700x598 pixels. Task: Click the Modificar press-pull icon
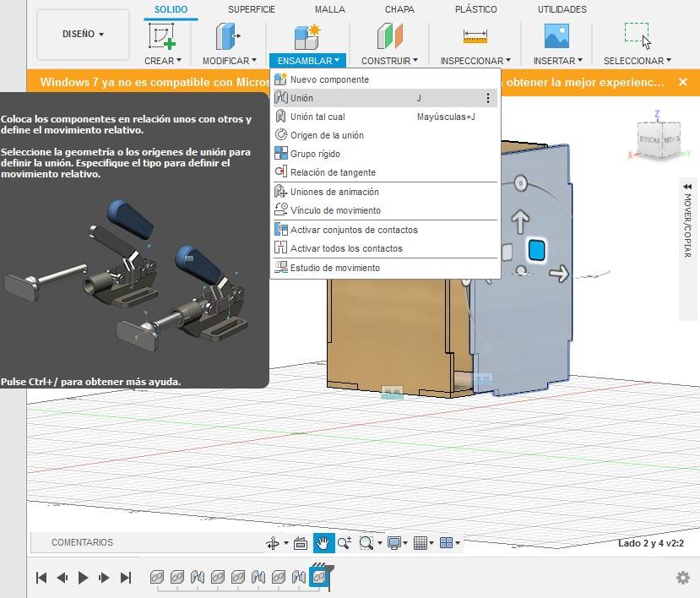[228, 36]
